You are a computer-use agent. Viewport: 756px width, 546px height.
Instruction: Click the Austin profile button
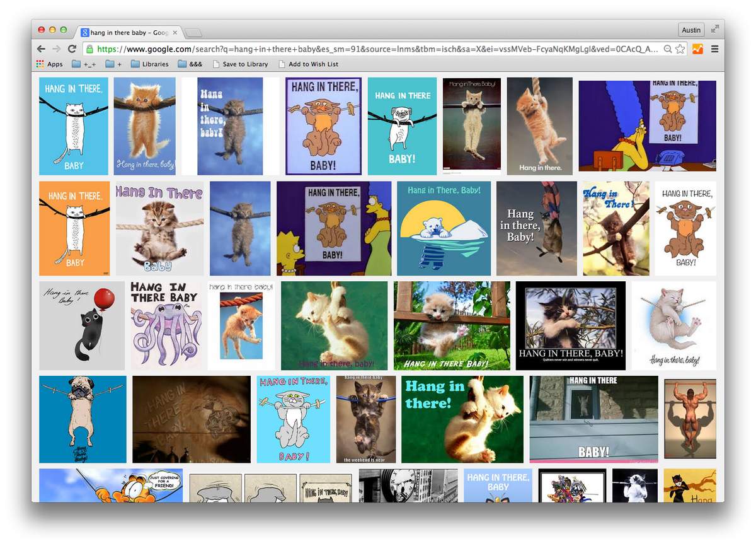(691, 30)
